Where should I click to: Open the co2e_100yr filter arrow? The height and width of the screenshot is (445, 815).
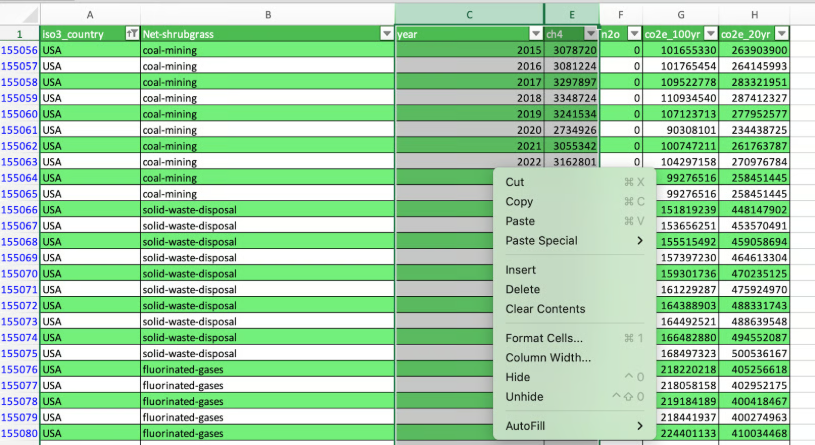(x=709, y=34)
